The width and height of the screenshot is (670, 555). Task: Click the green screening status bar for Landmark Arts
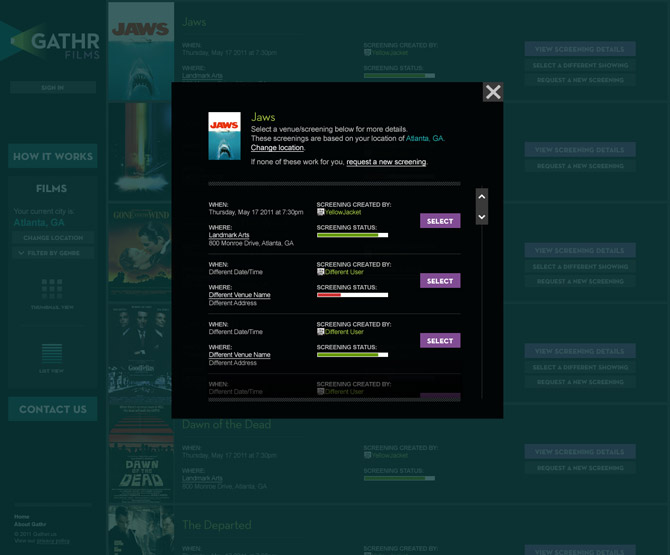(x=352, y=235)
